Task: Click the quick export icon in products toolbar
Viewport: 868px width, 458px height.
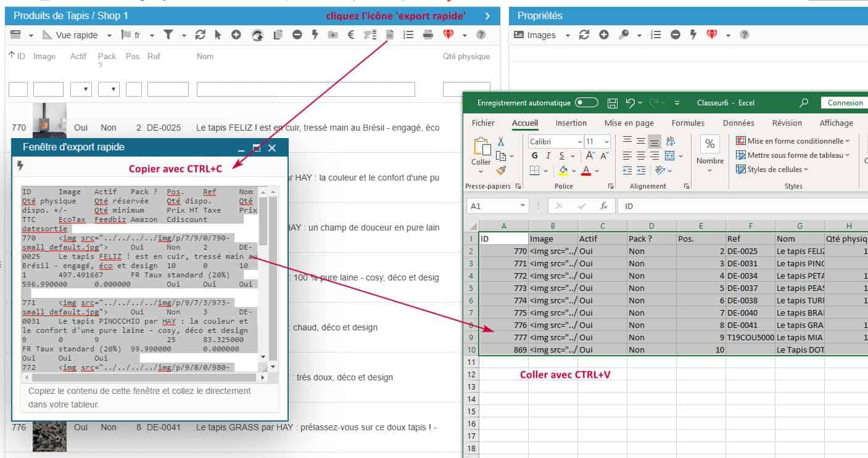Action: tap(389, 35)
